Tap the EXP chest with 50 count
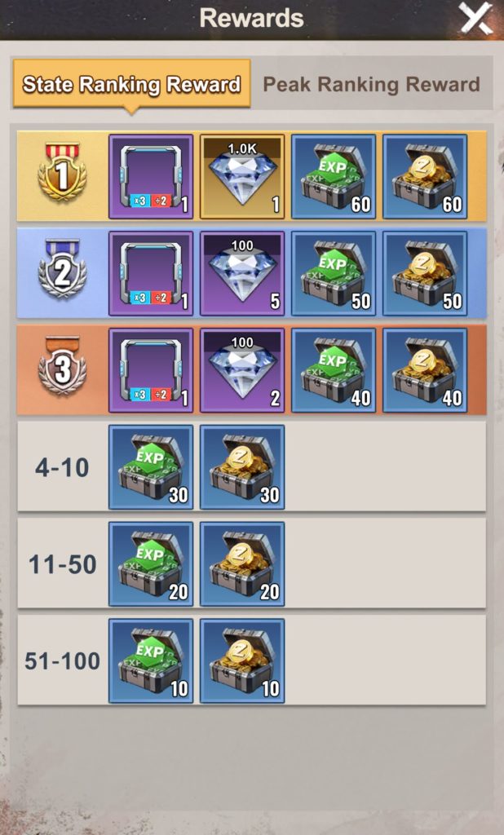The width and height of the screenshot is (504, 835). [334, 273]
